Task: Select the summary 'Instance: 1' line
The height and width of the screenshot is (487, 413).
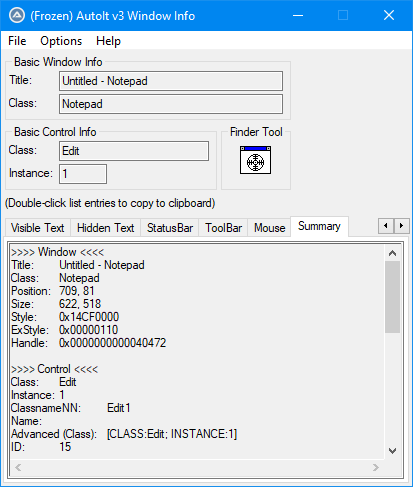Action: coord(38,395)
